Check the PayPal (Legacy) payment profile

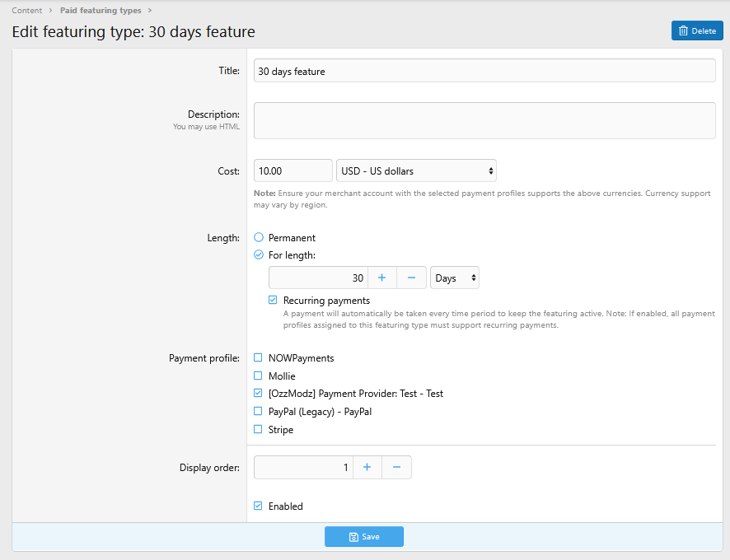point(258,411)
